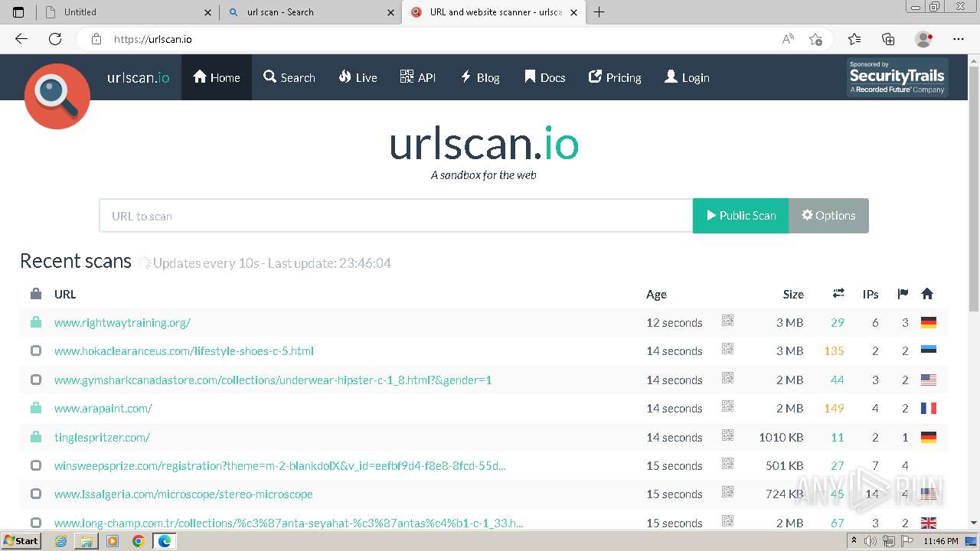Image resolution: width=980 pixels, height=551 pixels.
Task: Click QR icon for gymsharkcanadastore row
Action: pos(727,379)
